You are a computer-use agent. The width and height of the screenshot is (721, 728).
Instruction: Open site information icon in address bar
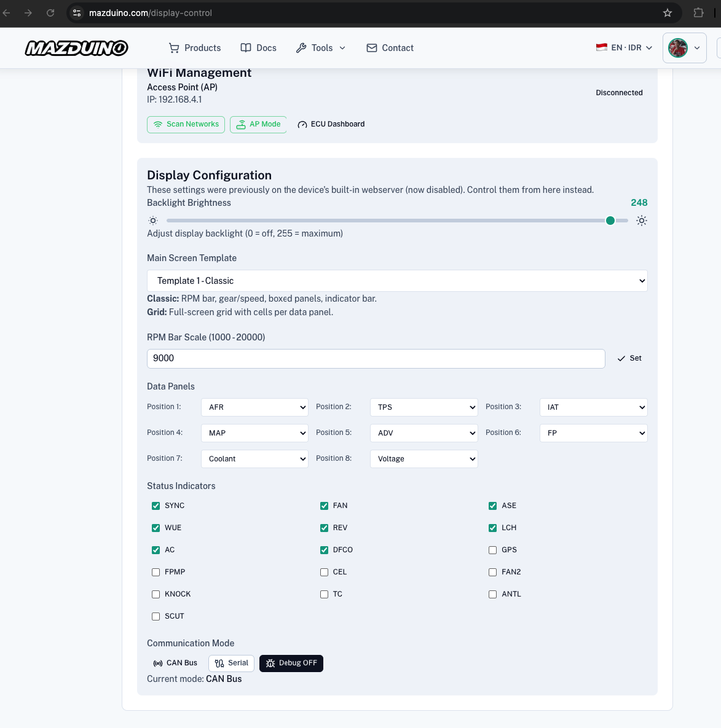77,13
